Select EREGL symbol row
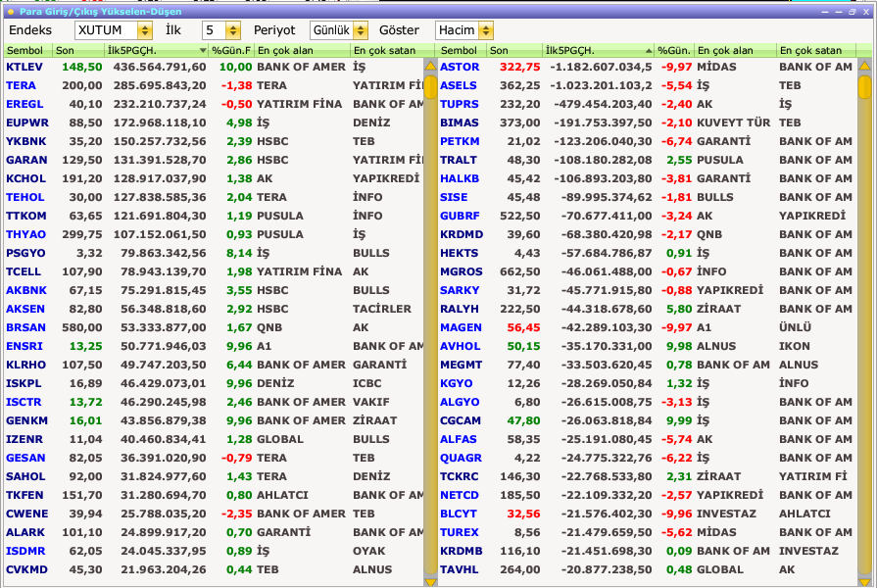The image size is (877, 588). (215, 104)
